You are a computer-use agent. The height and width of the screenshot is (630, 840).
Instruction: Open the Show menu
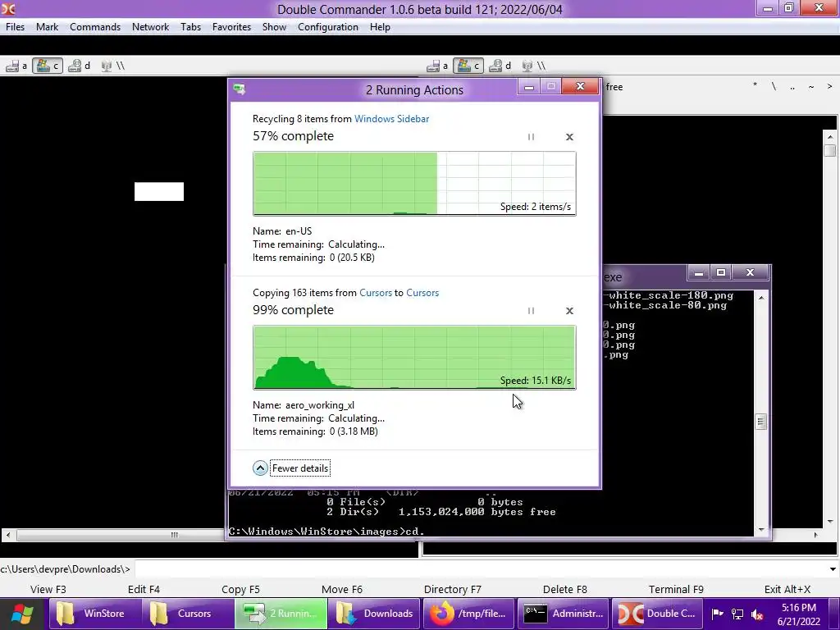[x=274, y=27]
